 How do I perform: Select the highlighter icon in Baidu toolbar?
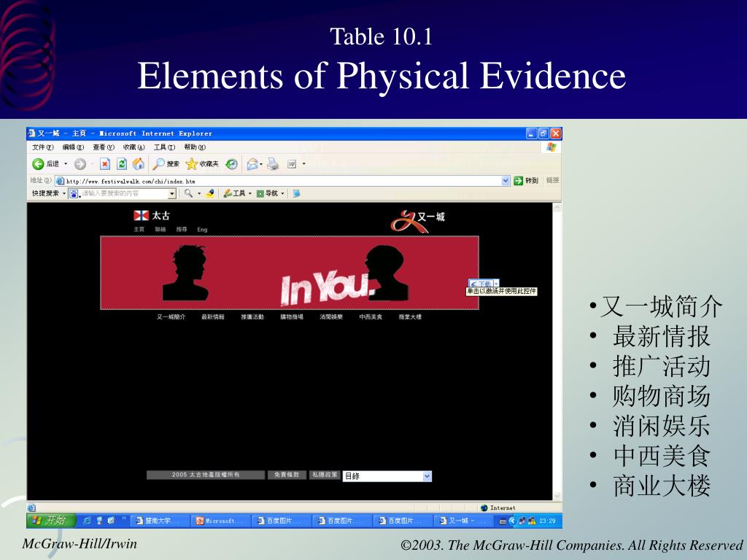tap(209, 193)
